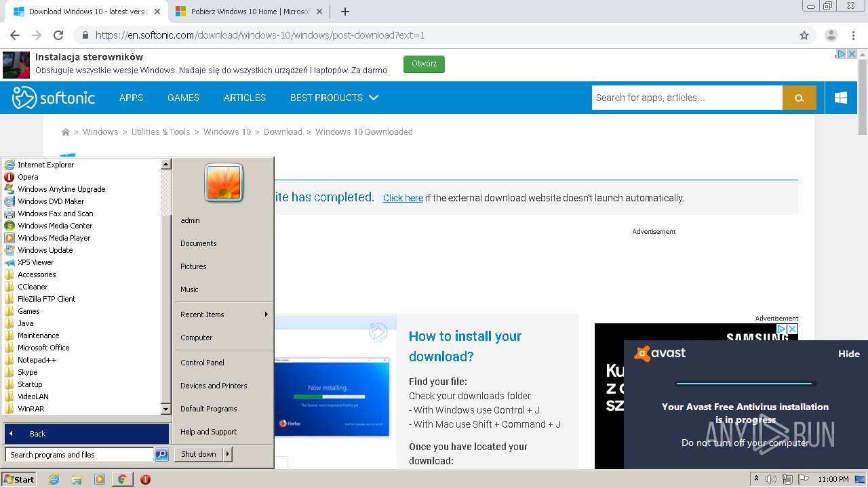This screenshot has height=488, width=868.
Task: Open Shut down options arrow
Action: pyautogui.click(x=228, y=454)
